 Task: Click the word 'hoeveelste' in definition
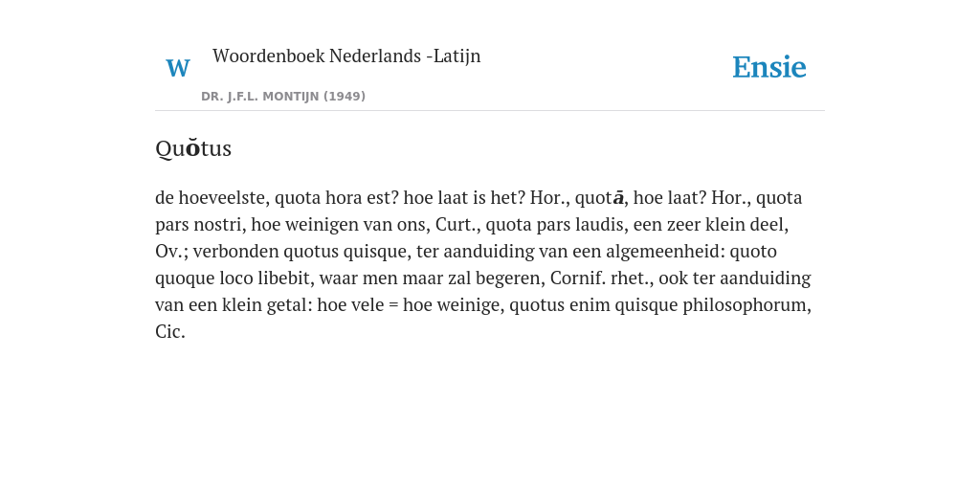tap(223, 198)
